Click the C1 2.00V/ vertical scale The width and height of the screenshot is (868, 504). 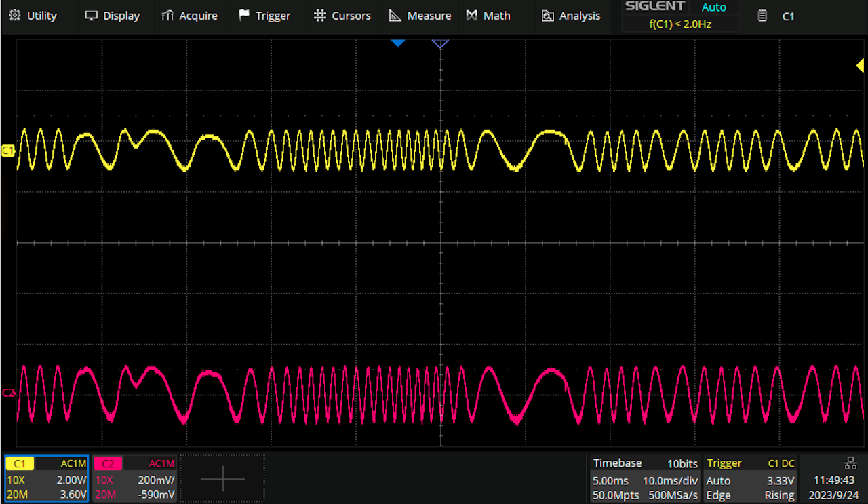(71, 480)
